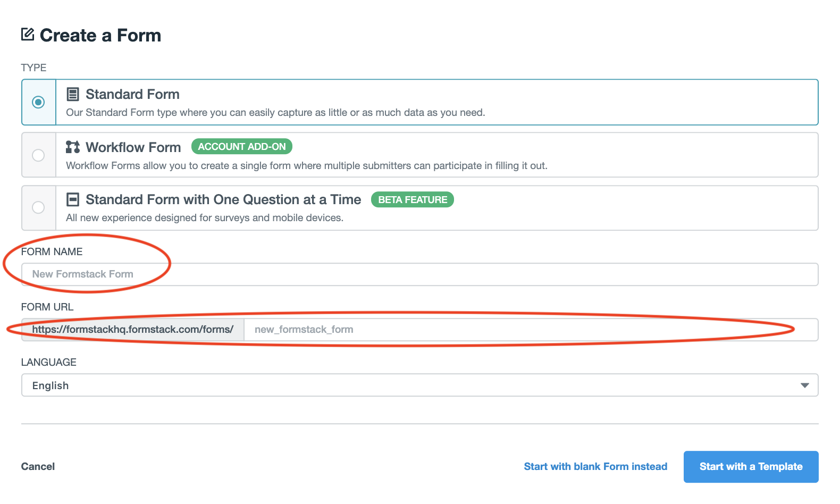Viewport: 840px width, 504px height.
Task: Choose the Workflow Form radio option
Action: point(38,155)
